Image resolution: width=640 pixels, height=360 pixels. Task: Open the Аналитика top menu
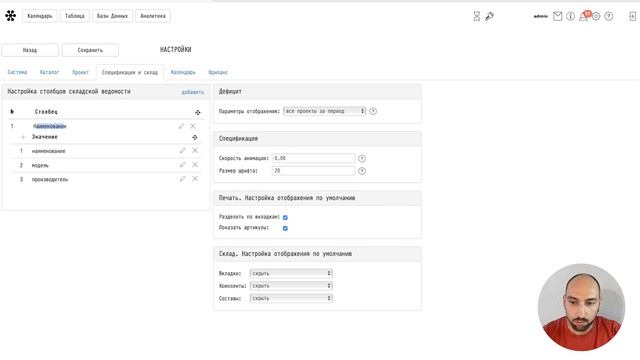click(153, 16)
